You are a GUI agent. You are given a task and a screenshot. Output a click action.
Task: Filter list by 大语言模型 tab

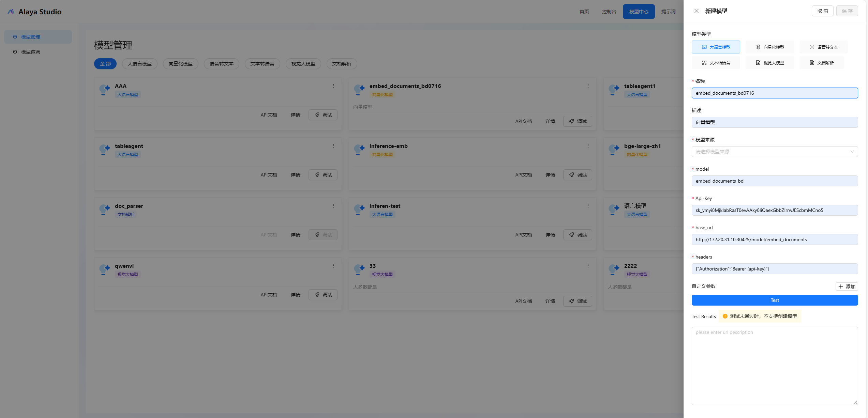click(139, 64)
